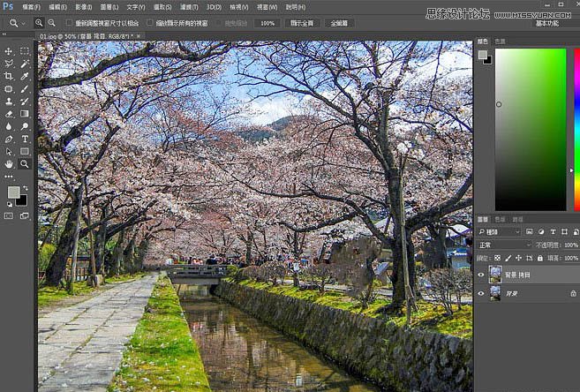580x392 pixels.
Task: Swap foreground and background colors
Action: (x=25, y=188)
